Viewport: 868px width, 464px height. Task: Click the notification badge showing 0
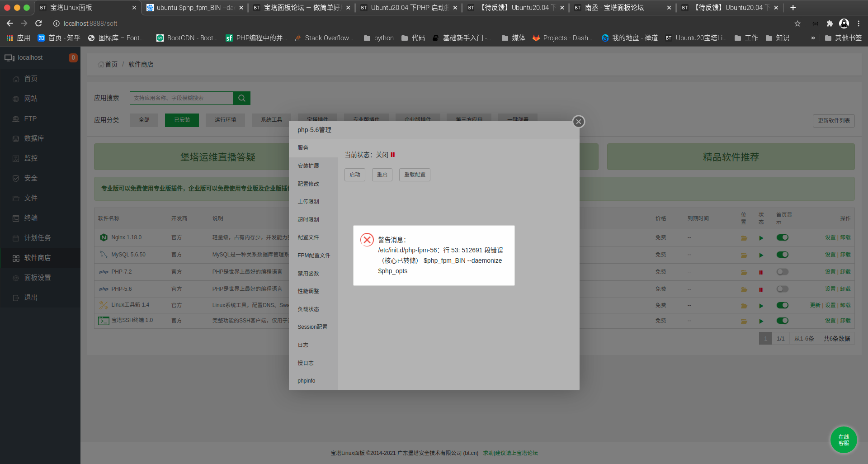click(x=73, y=57)
